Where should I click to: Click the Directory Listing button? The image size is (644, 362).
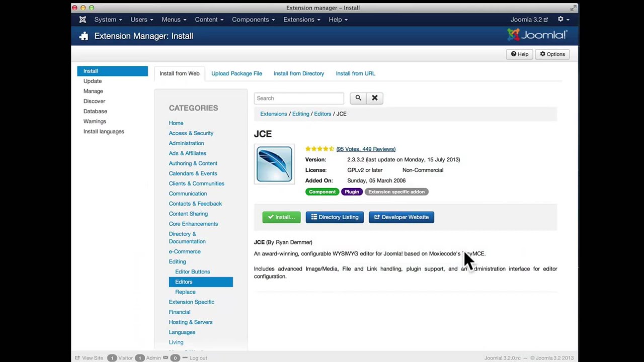click(335, 217)
